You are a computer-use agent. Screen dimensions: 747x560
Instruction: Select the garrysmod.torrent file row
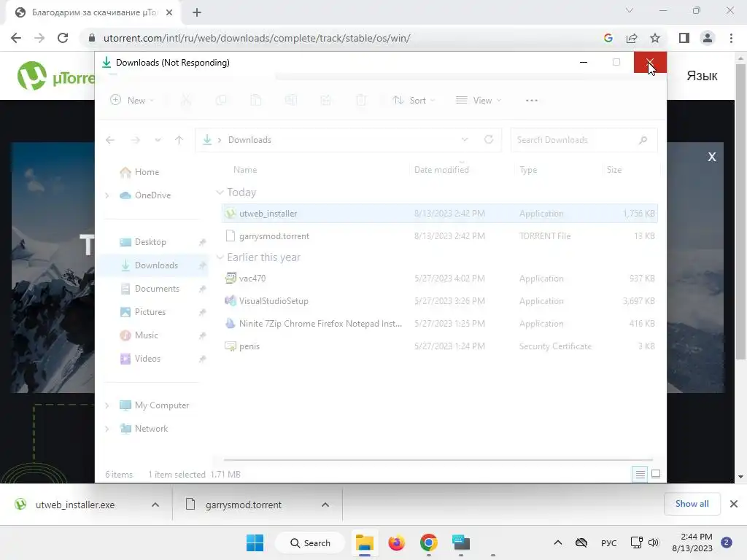(440, 236)
